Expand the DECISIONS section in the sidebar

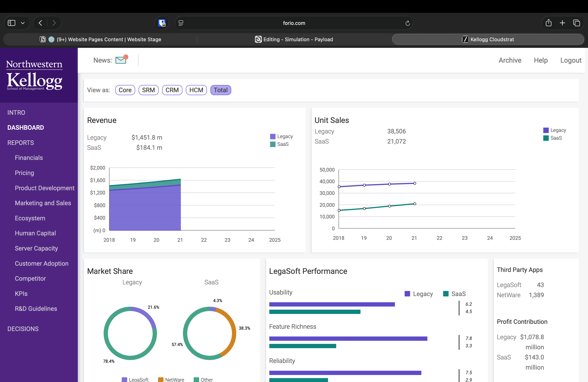[x=23, y=329]
